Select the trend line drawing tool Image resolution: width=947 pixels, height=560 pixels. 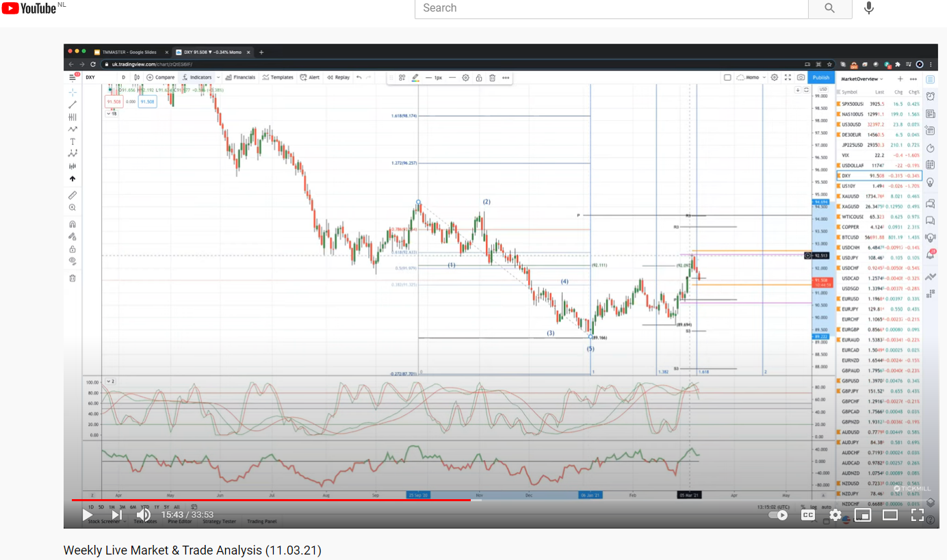point(73,105)
